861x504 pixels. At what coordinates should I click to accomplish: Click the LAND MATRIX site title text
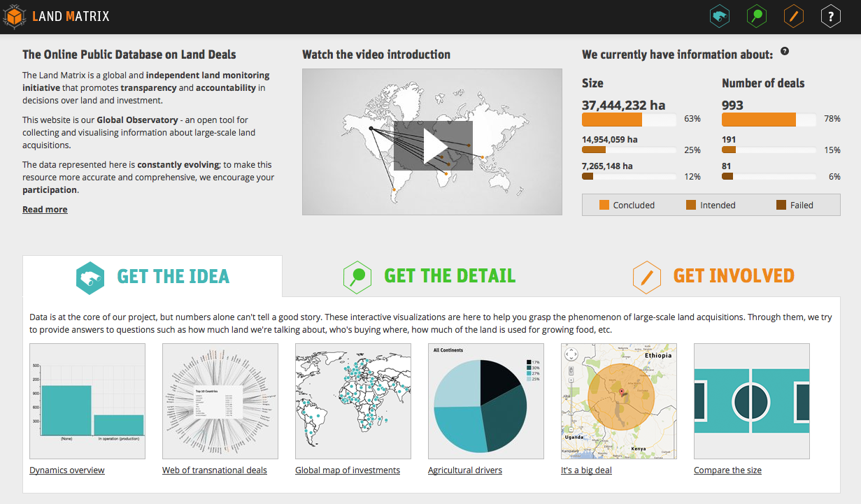tap(71, 16)
